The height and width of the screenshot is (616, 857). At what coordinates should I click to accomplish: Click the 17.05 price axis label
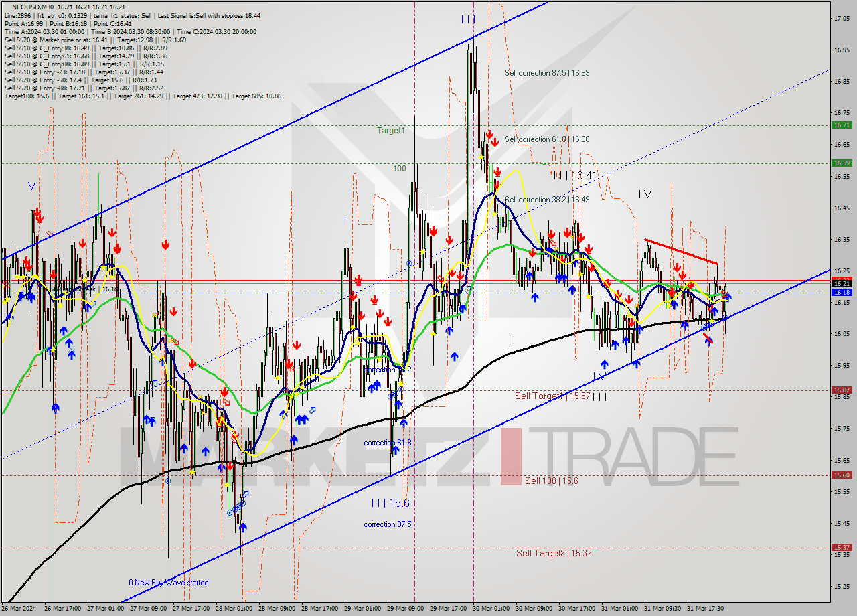pos(842,18)
